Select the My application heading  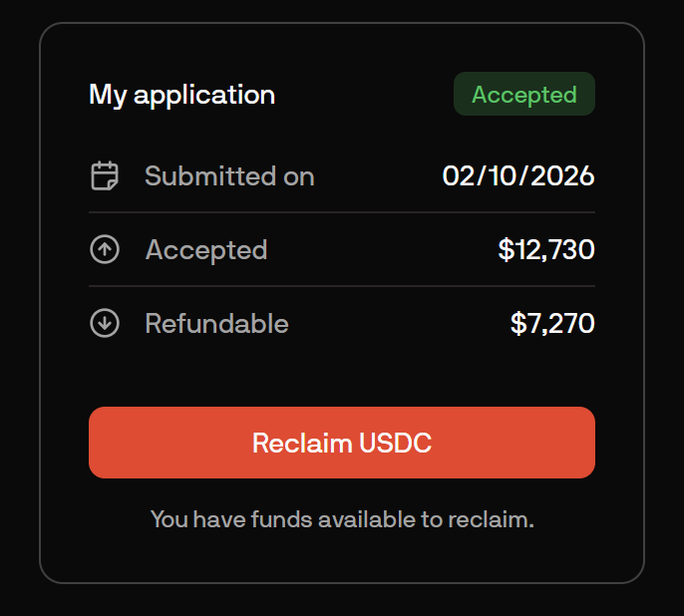click(x=181, y=95)
